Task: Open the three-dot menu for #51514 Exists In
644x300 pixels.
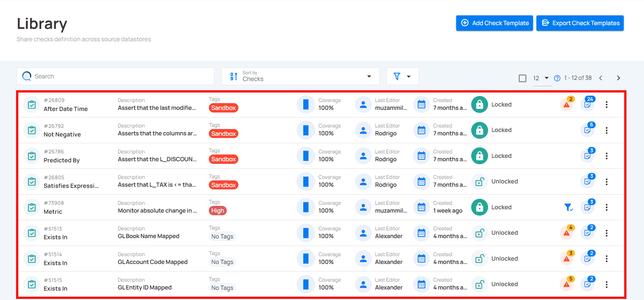Action: 607,259
